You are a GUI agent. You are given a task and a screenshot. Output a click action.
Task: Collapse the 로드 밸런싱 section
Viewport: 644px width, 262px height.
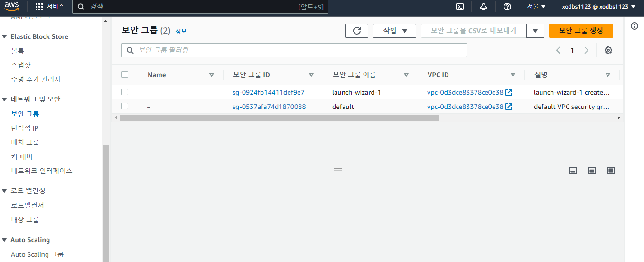5,191
